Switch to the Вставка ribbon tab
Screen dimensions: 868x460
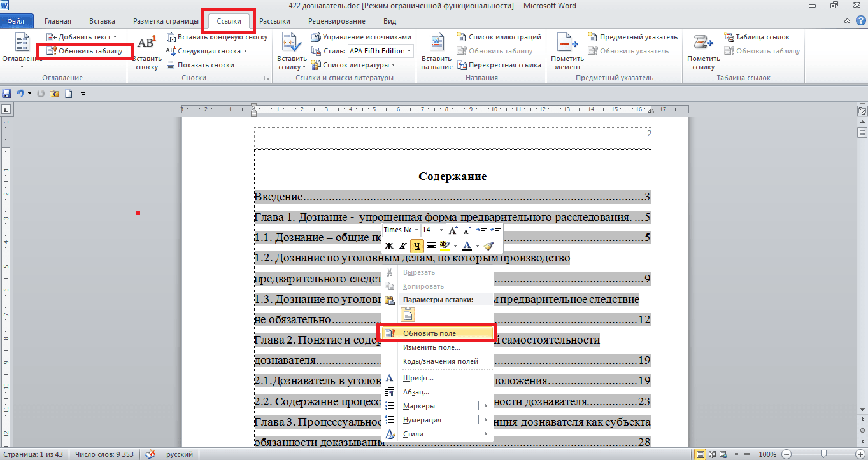[102, 21]
